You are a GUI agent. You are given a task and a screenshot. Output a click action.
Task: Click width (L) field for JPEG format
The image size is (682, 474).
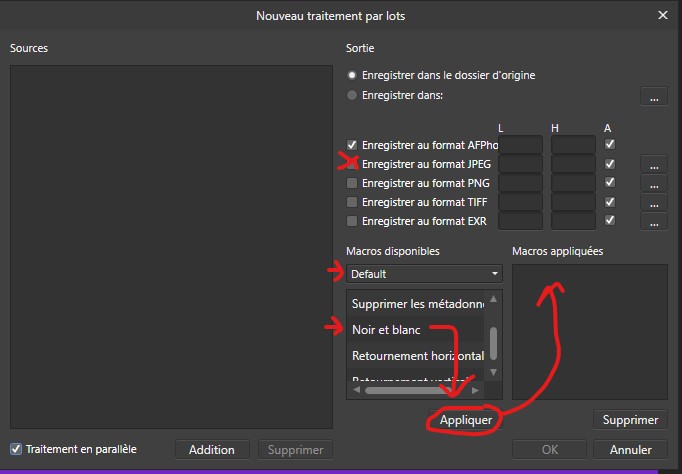(521, 164)
